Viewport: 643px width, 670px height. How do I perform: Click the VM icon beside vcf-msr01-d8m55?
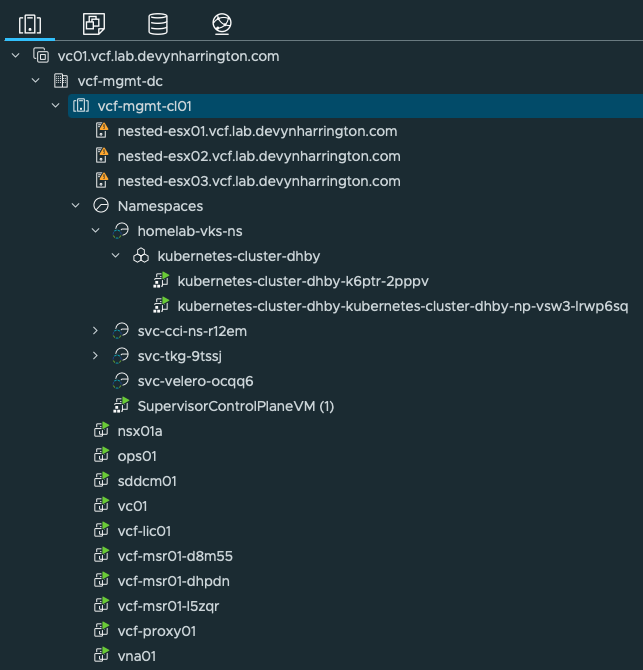101,555
